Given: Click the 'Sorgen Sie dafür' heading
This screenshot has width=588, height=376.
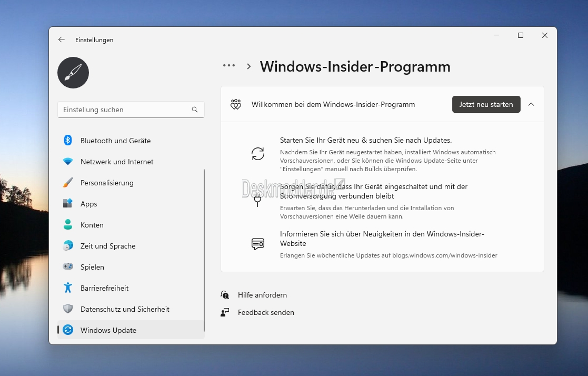Looking at the screenshot, I should click(374, 191).
